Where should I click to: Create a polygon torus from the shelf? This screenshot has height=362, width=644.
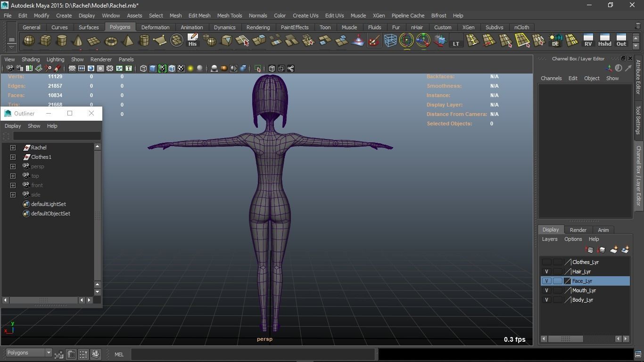(x=111, y=41)
